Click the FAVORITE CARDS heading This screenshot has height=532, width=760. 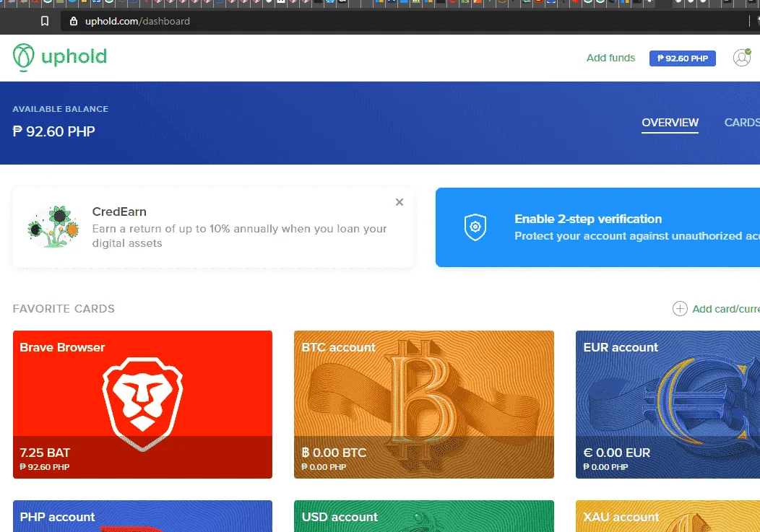click(64, 309)
